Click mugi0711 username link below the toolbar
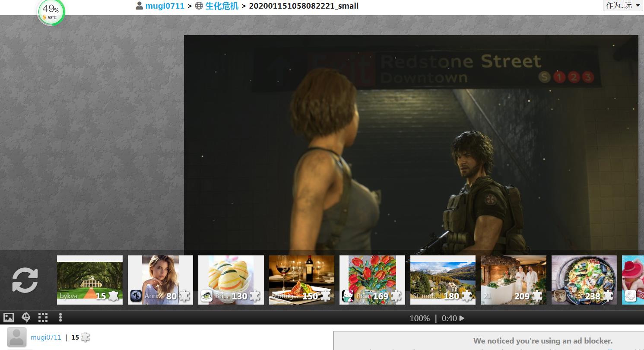Image resolution: width=644 pixels, height=350 pixels. (x=46, y=337)
